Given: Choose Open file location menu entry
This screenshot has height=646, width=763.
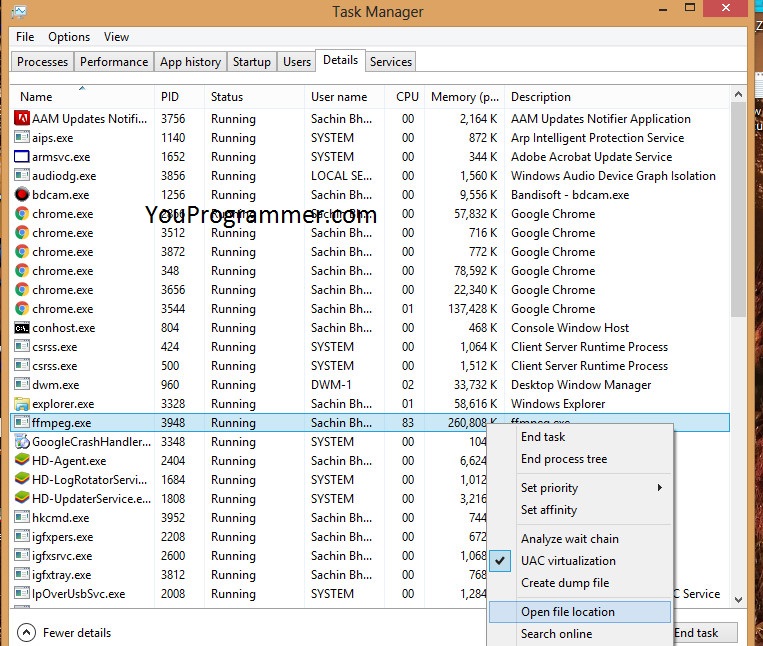Looking at the screenshot, I should tap(580, 612).
